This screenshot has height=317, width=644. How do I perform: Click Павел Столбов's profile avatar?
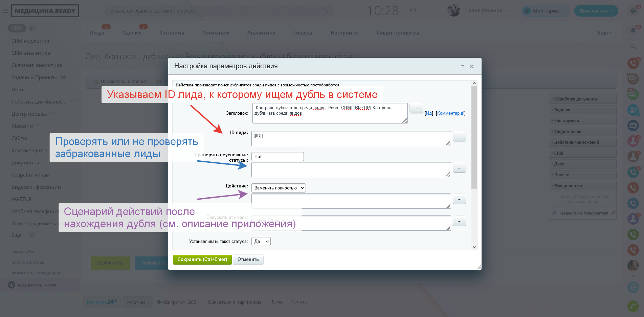pos(454,10)
